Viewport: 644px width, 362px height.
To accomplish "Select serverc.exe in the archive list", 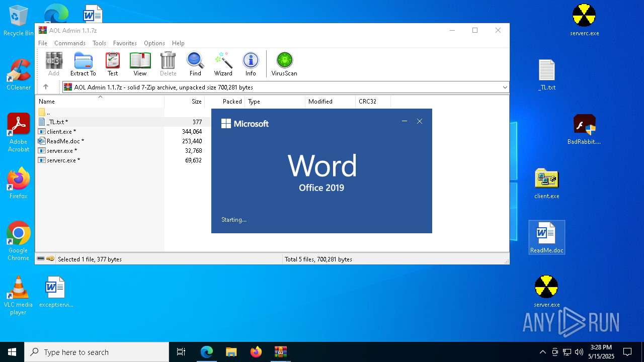I will tap(59, 160).
